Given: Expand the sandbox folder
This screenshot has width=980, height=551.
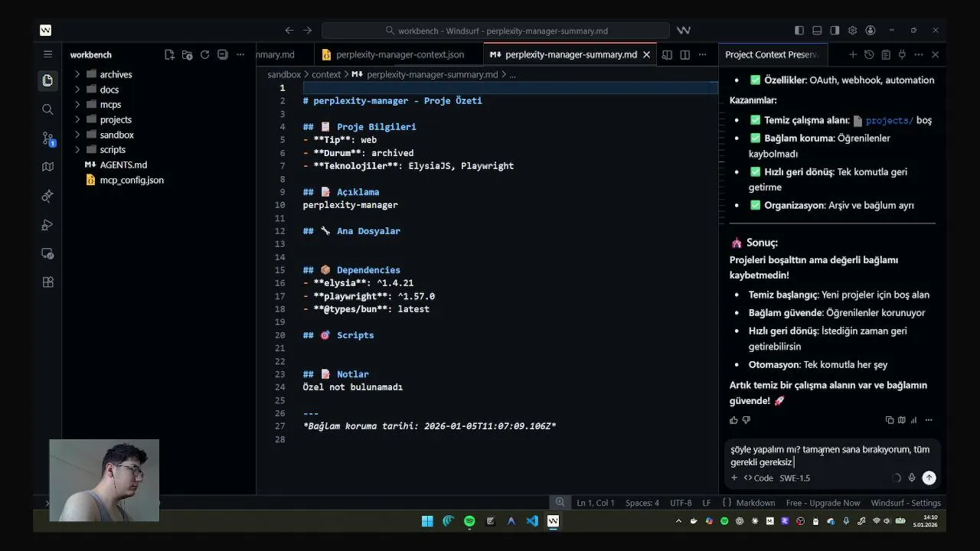Looking at the screenshot, I should (x=116, y=135).
